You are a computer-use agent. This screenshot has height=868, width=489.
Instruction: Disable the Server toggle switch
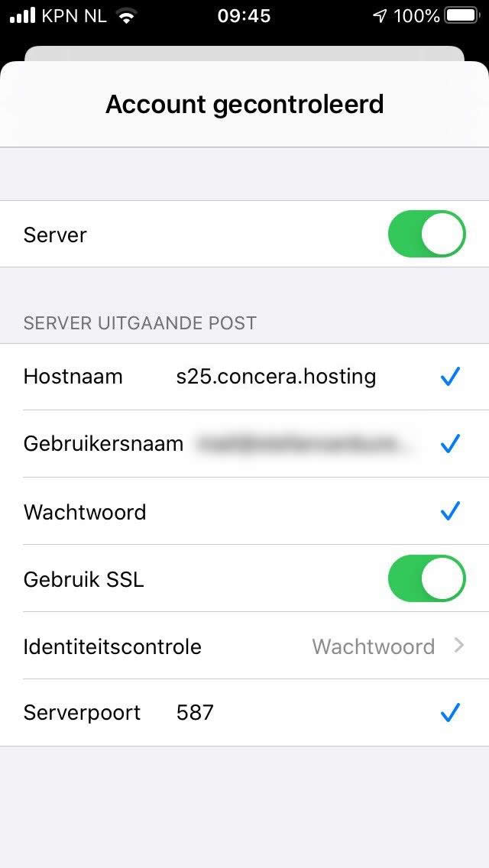tap(426, 234)
